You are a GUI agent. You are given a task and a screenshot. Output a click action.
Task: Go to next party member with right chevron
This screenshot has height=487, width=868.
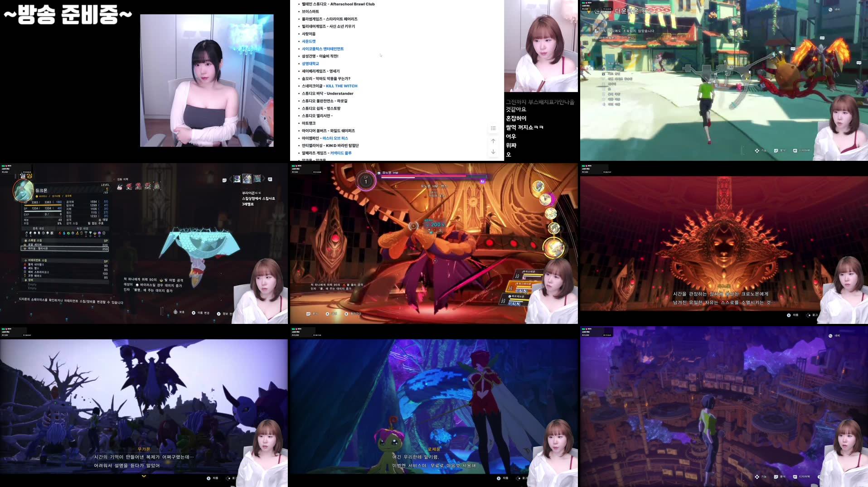pyautogui.click(x=263, y=179)
